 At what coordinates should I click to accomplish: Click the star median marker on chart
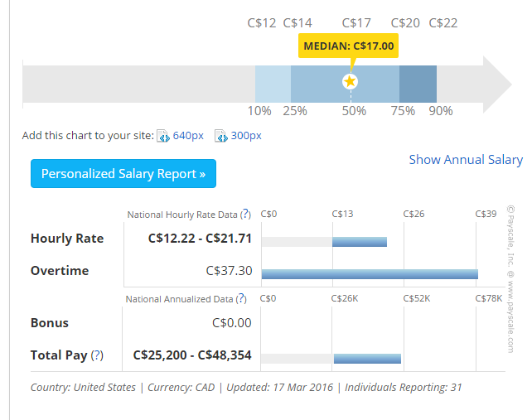(350, 81)
